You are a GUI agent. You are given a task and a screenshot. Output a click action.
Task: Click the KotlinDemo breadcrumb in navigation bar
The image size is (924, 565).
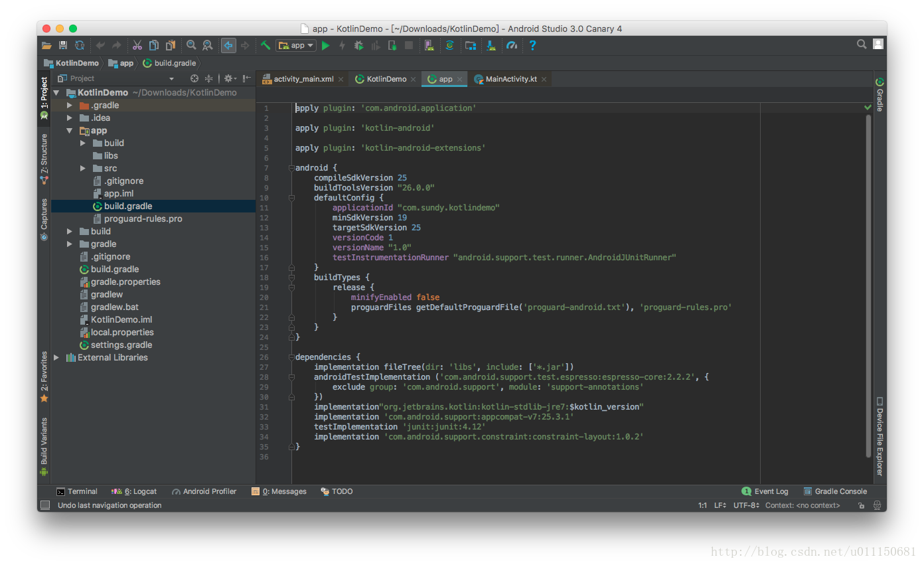tap(71, 63)
